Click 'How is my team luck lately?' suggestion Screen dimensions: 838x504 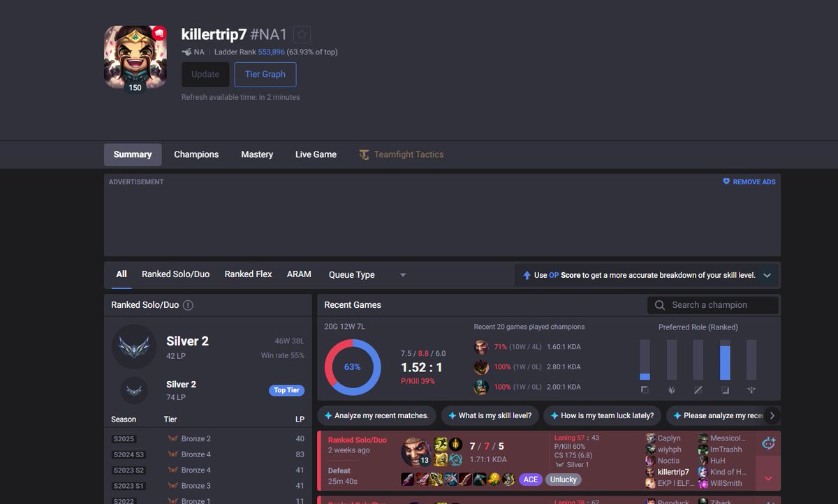pyautogui.click(x=602, y=415)
